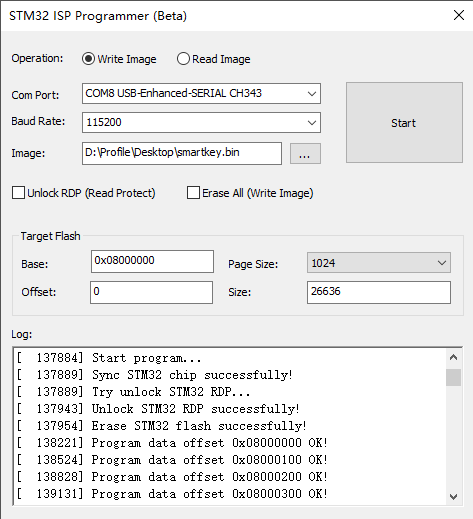Open the Page Size dropdown
The image size is (473, 519).
[x=379, y=263]
